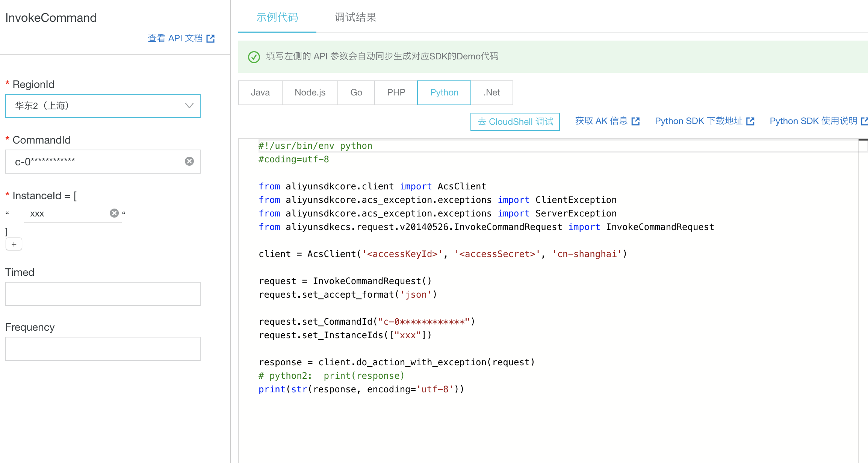Viewport: 868px width, 463px height.
Task: Click the 去 CloudShell 调试 button
Action: tap(515, 122)
